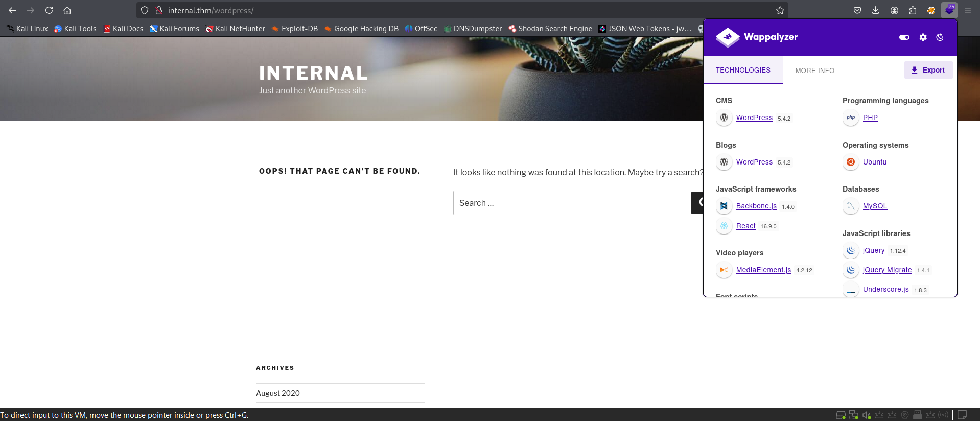Click the insecure connection padlock icon

[x=159, y=10]
